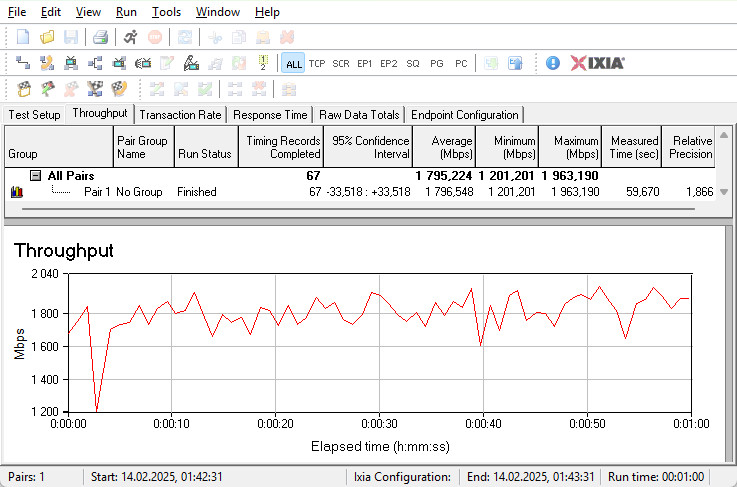This screenshot has height=487, width=737.
Task: Collapse the All Pairs group
Action: [35, 176]
